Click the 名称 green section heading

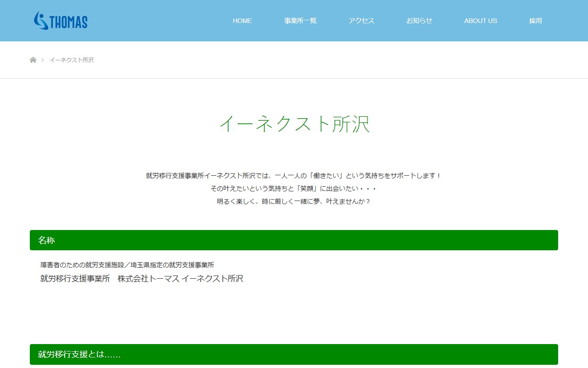(294, 240)
